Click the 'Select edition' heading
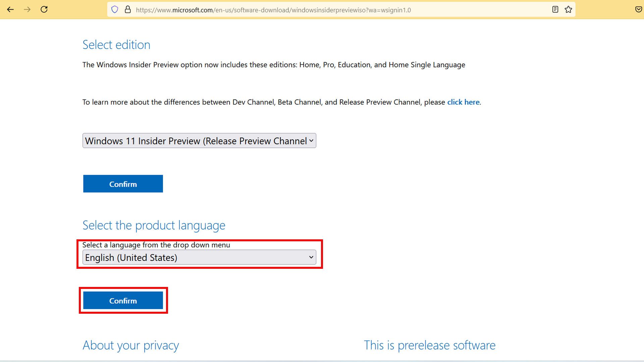644x362 pixels. (116, 45)
